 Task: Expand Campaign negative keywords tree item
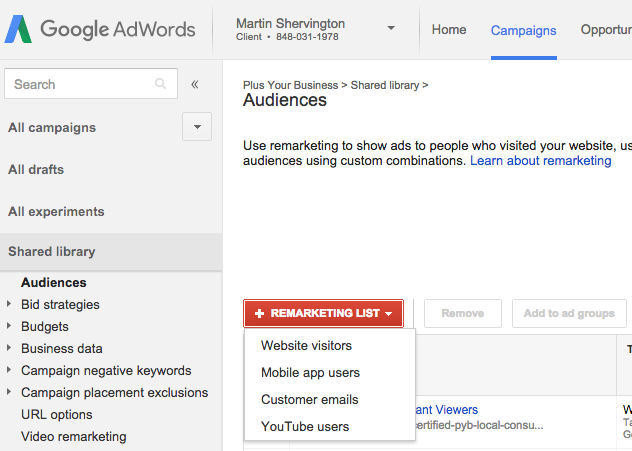coord(9,370)
